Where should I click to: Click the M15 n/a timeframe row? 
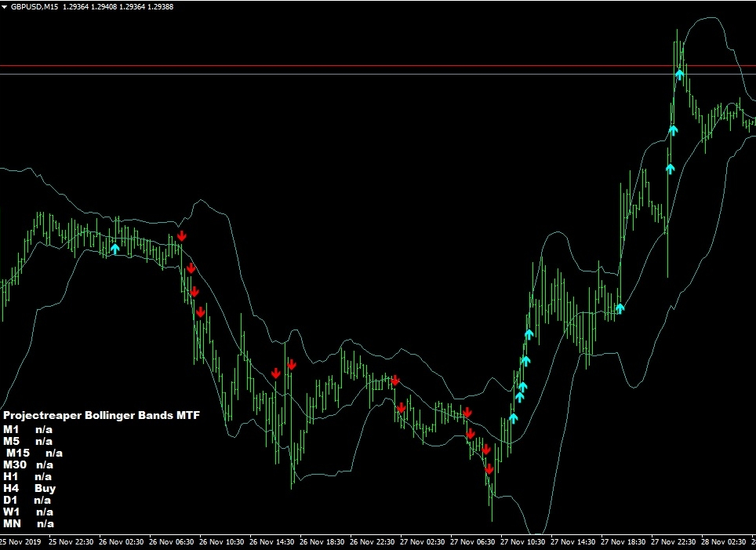[35, 453]
